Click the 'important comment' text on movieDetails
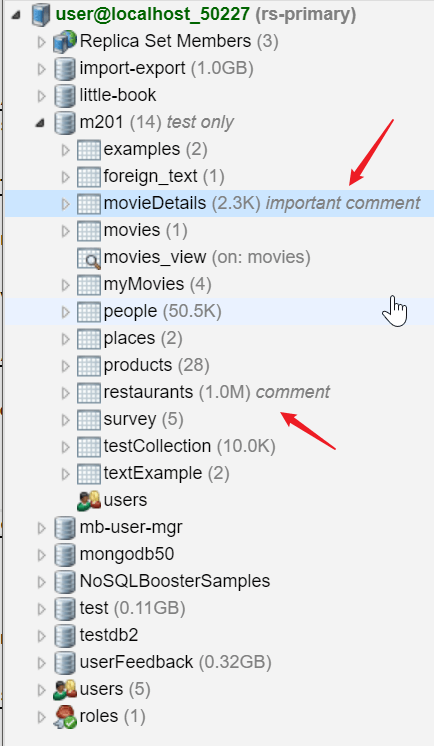This screenshot has width=434, height=746. (x=343, y=203)
